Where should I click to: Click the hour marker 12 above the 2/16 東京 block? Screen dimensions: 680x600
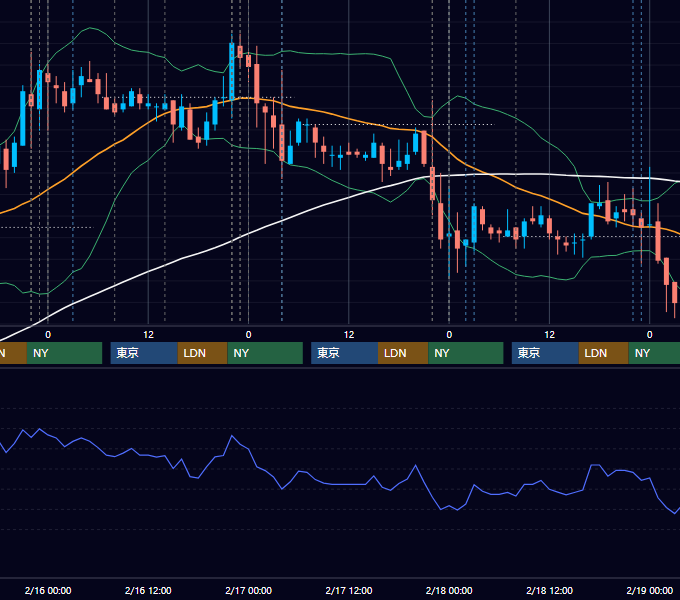pos(148,335)
